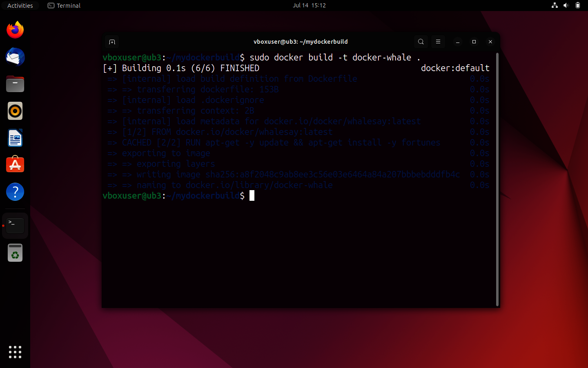The height and width of the screenshot is (368, 588).
Task: Open the Terminal app menu
Action: tap(64, 5)
